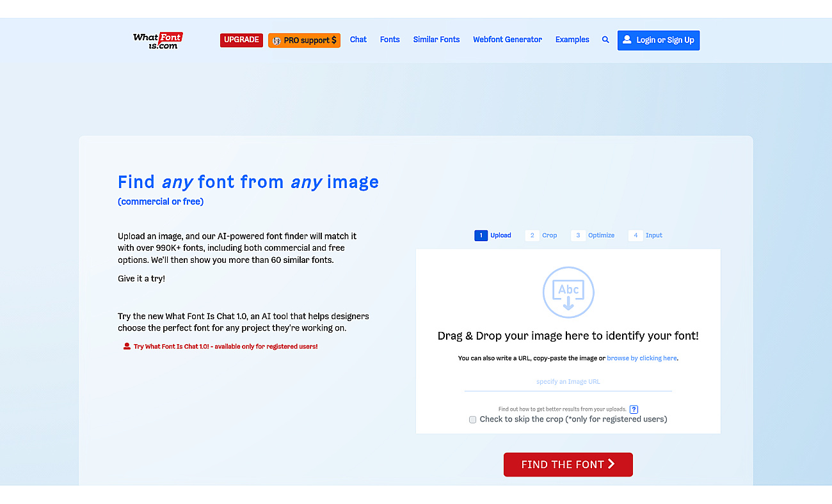This screenshot has width=832, height=504.
Task: Select step 4 Input tab
Action: pos(646,235)
